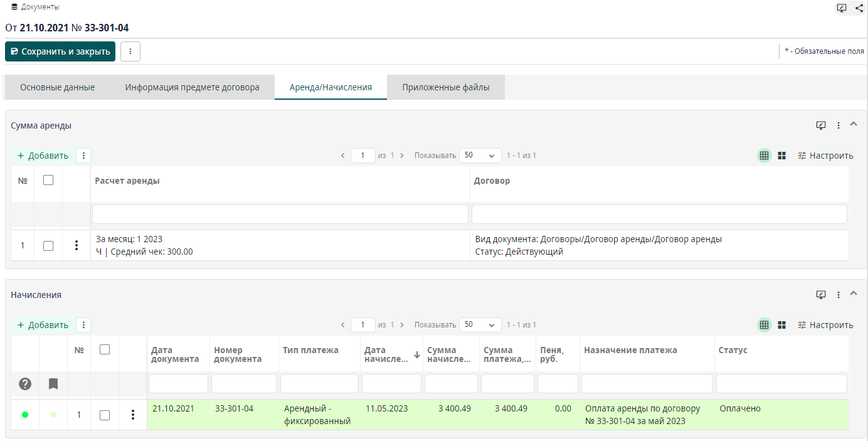The height and width of the screenshot is (441, 868).
Task: Click the Расчет аренды filter input field
Action: (280, 214)
